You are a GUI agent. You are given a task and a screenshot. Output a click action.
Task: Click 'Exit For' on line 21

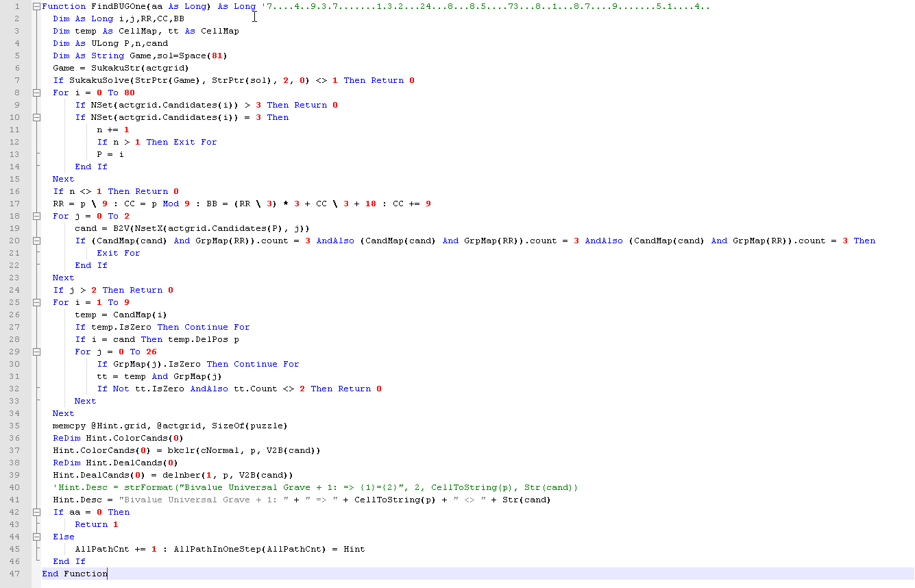[x=119, y=253]
